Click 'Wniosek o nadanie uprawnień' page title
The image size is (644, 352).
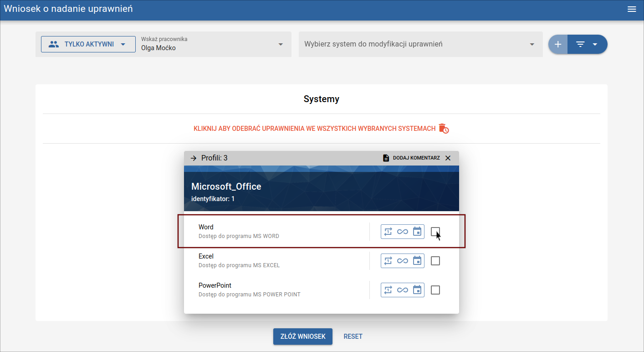tap(68, 9)
